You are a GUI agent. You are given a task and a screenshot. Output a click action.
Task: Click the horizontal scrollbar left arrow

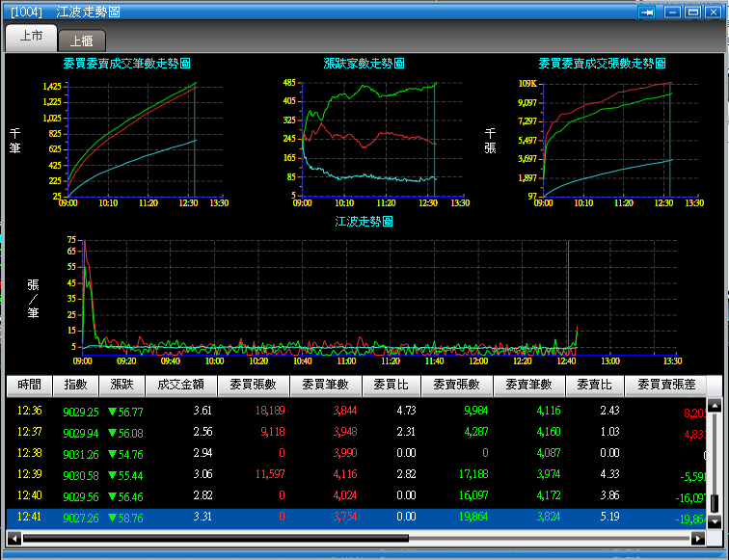pos(14,539)
